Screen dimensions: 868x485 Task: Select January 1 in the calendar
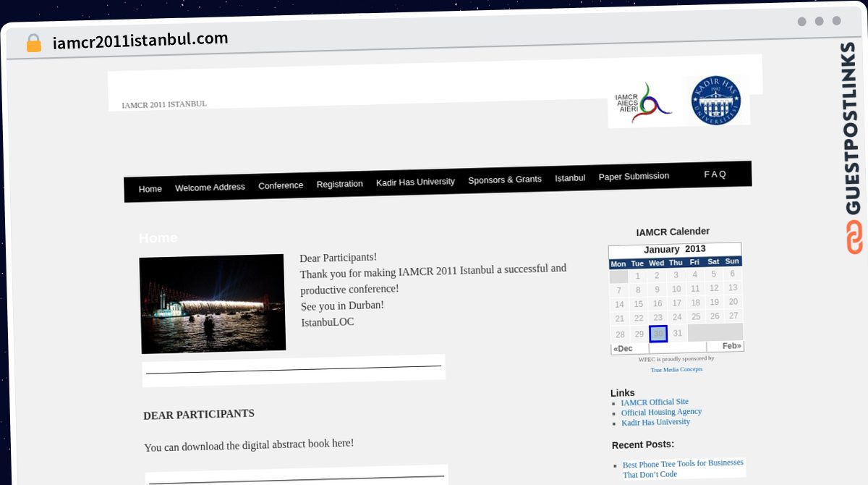637,276
